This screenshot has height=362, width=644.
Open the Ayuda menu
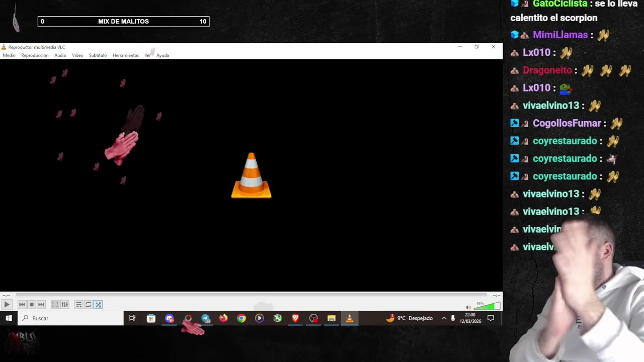pyautogui.click(x=163, y=55)
